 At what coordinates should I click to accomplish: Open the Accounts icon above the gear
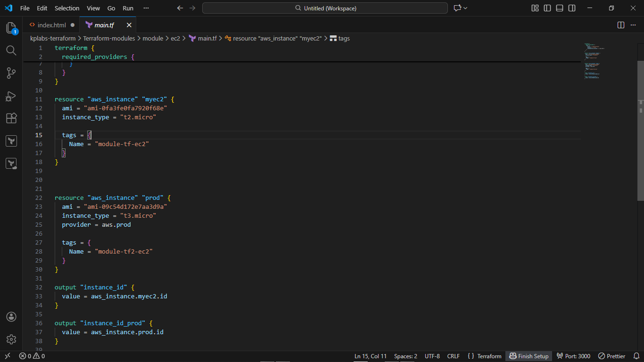[11, 317]
